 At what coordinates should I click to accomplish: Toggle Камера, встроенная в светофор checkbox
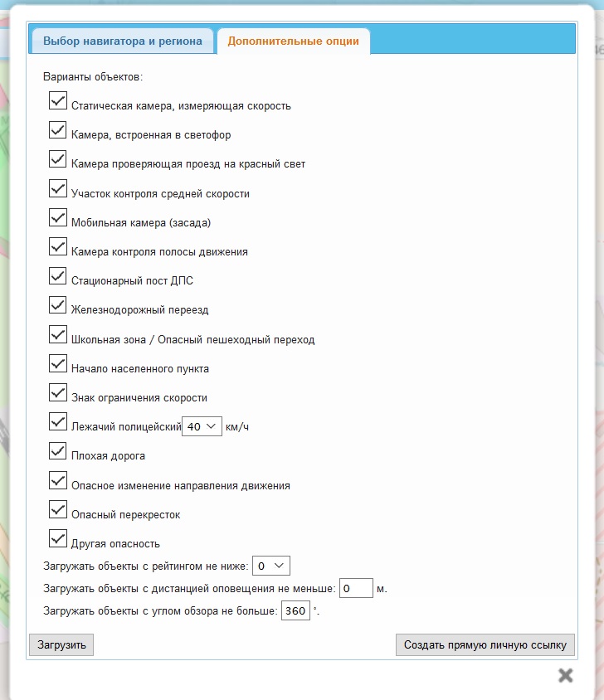click(58, 130)
